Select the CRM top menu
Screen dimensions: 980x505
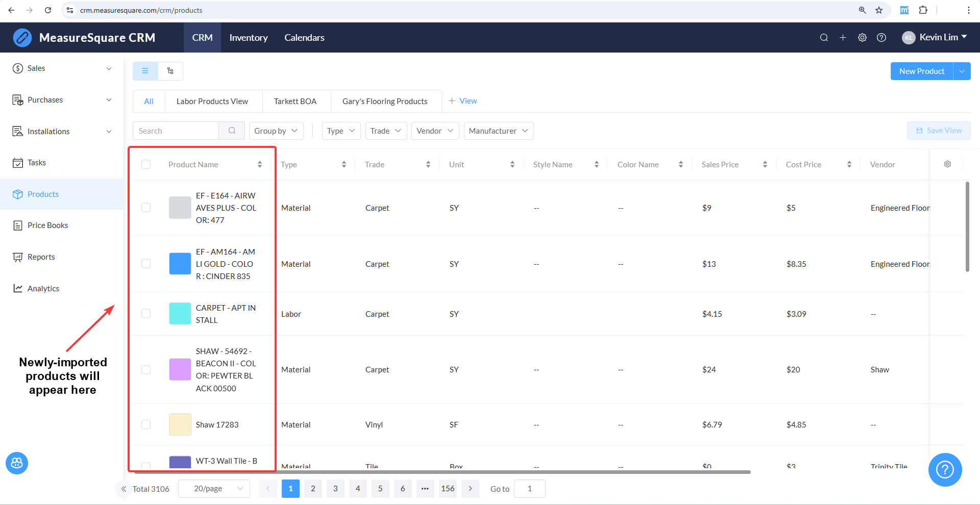pyautogui.click(x=202, y=38)
